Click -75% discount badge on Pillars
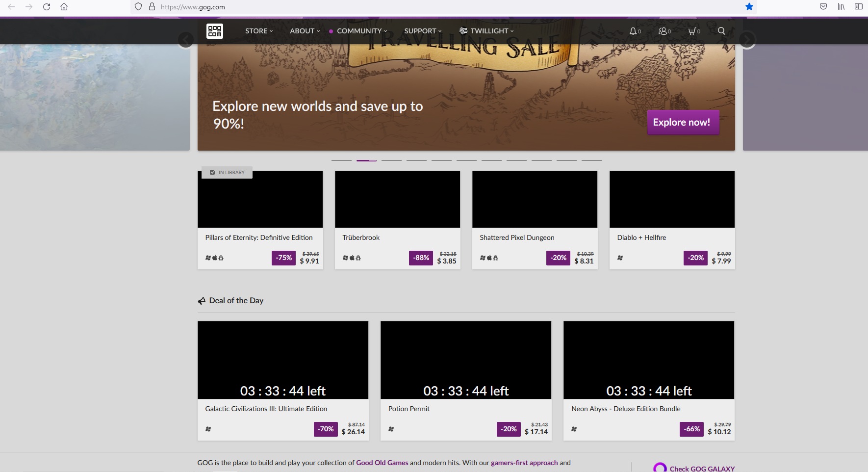Viewport: 868px width, 472px height. point(283,258)
